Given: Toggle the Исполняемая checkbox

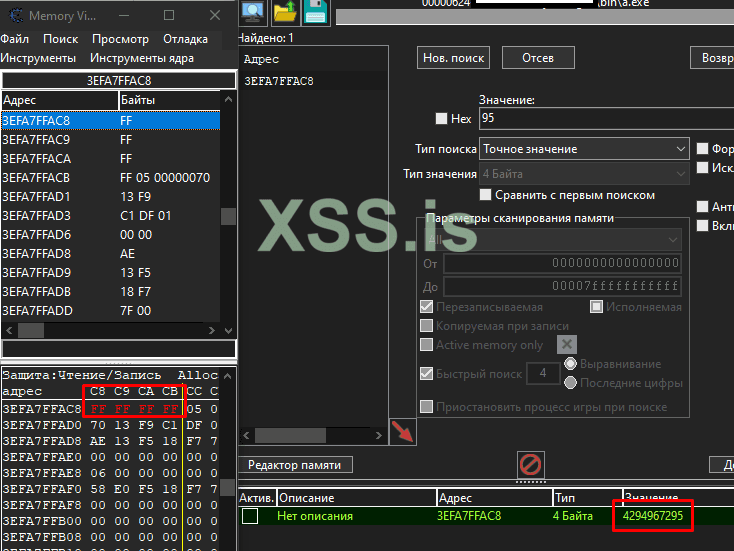Looking at the screenshot, I should tap(596, 307).
